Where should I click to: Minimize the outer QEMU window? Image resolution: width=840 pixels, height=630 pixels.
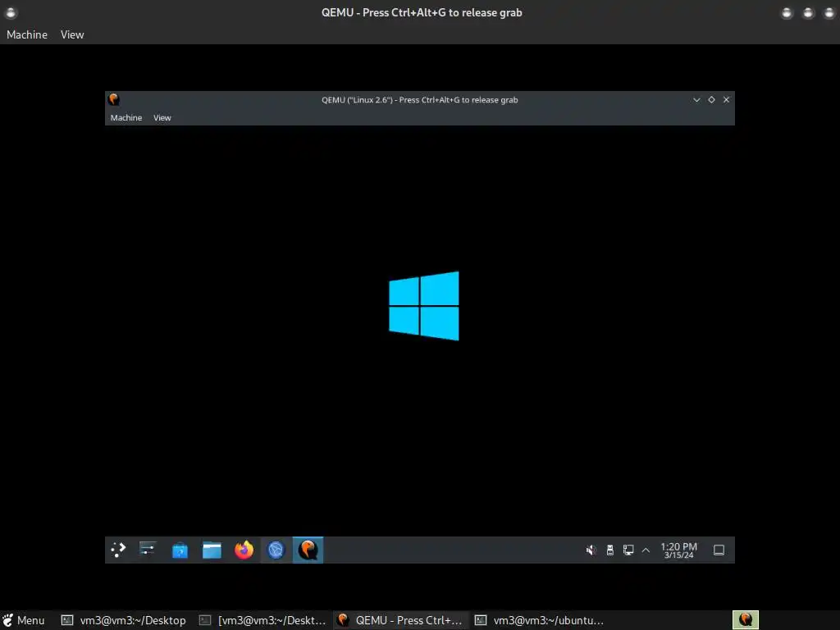(787, 12)
